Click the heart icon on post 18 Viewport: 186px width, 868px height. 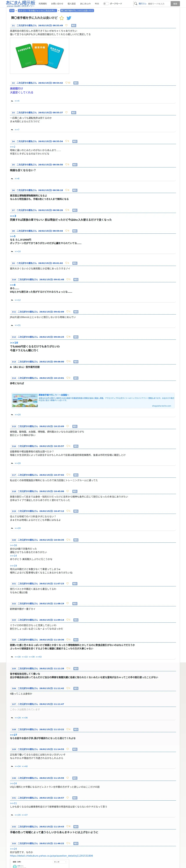point(68,491)
